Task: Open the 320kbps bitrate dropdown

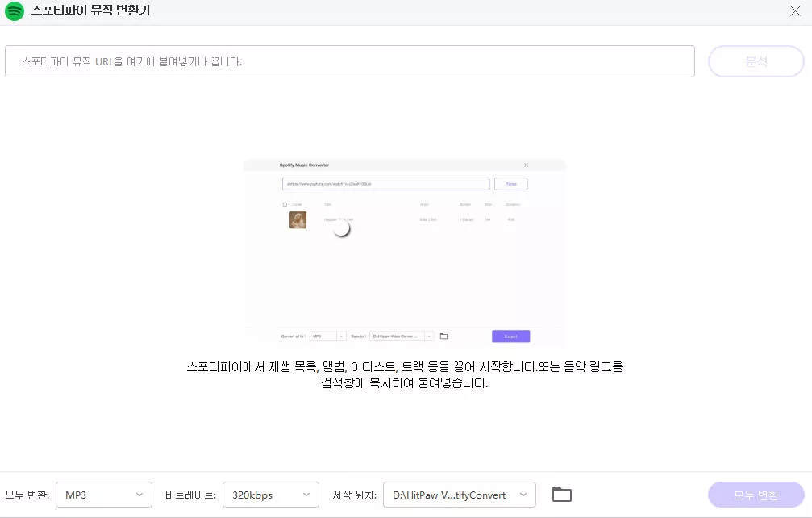Action: pos(270,495)
